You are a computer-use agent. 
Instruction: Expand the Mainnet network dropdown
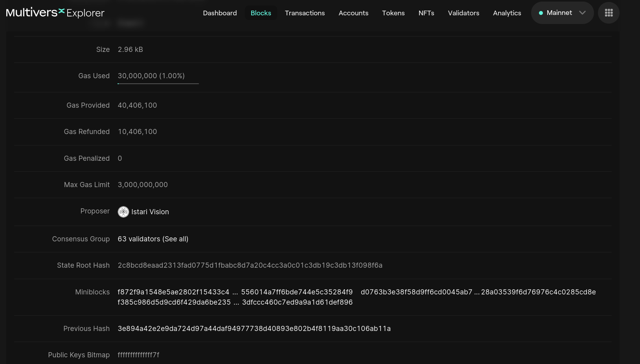562,13
